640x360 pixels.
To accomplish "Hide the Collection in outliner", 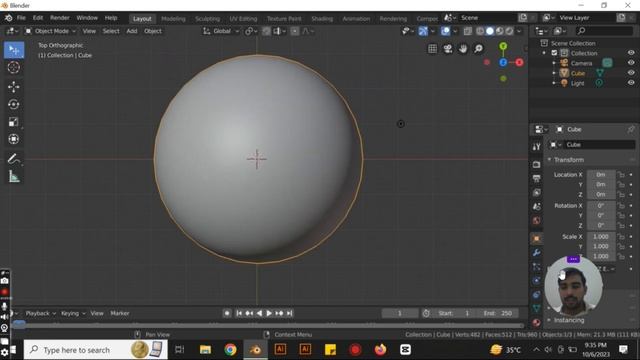I will click(631, 53).
